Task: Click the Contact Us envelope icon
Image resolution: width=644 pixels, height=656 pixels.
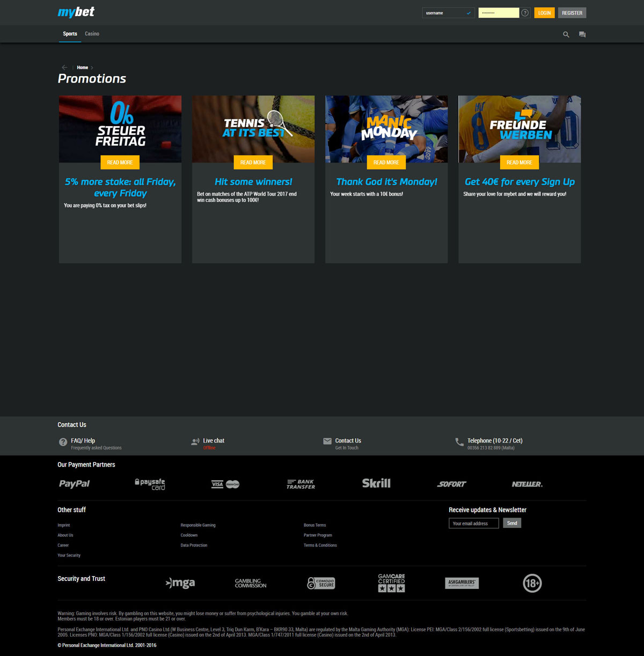Action: click(x=327, y=441)
